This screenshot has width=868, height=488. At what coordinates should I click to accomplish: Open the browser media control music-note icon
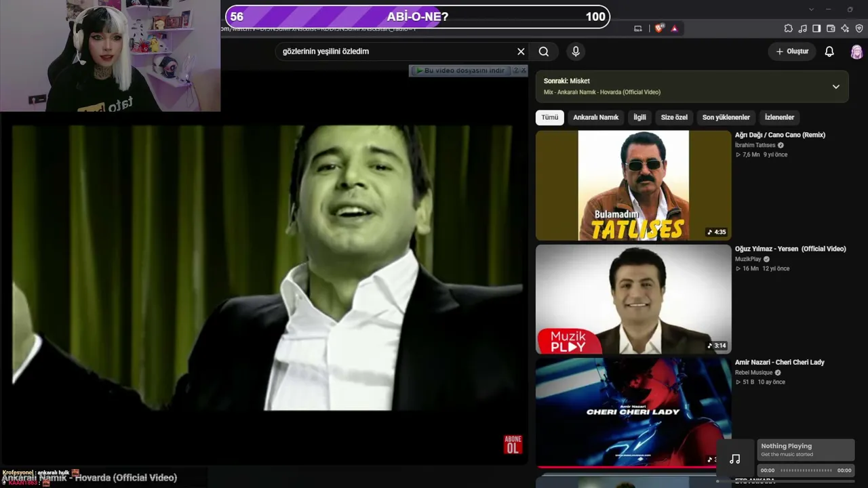(802, 28)
